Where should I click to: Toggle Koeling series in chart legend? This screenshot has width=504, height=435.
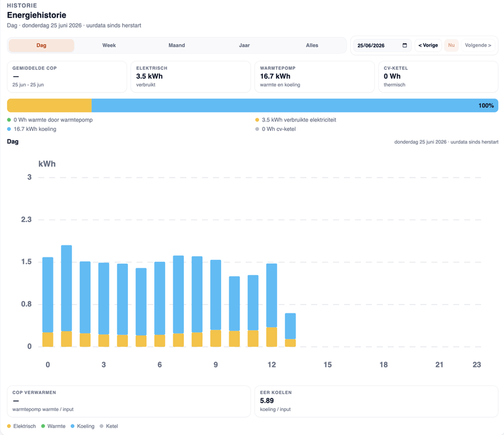[83, 426]
